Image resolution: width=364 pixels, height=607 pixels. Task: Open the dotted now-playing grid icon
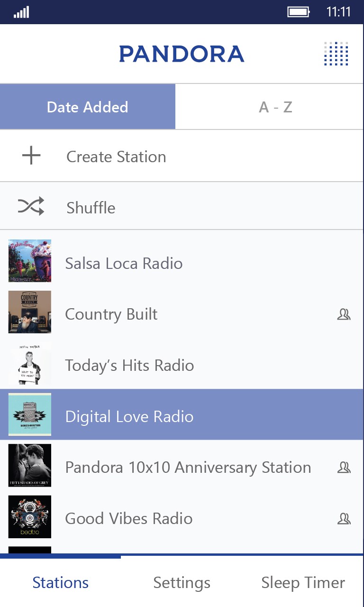point(337,54)
